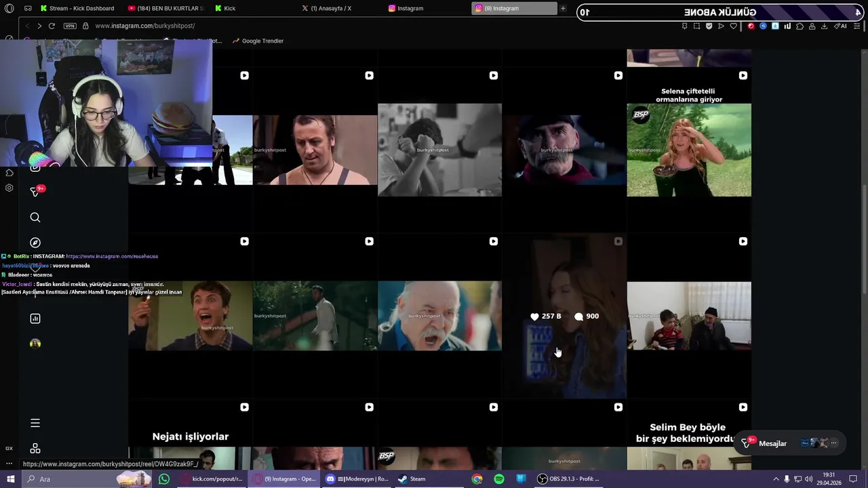Click the site lock security icon
868x488 pixels.
pyautogui.click(x=85, y=26)
